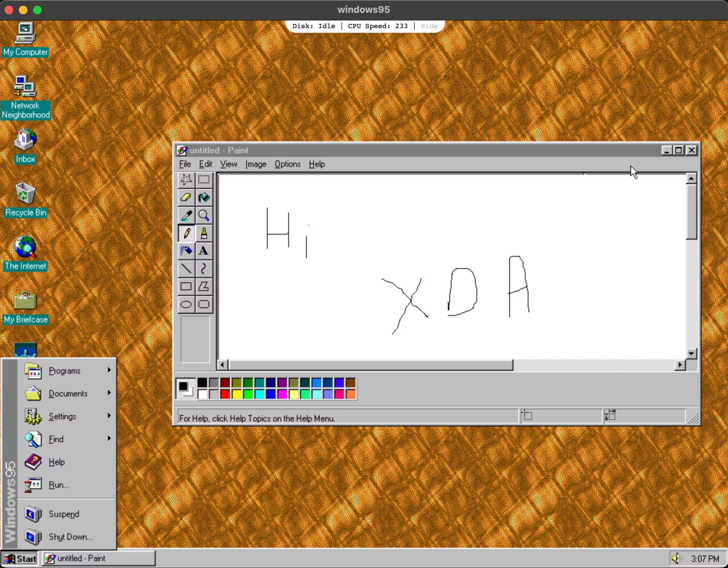Click canvas vertical scrollbar up arrow
The width and height of the screenshot is (728, 568).
tap(691, 178)
